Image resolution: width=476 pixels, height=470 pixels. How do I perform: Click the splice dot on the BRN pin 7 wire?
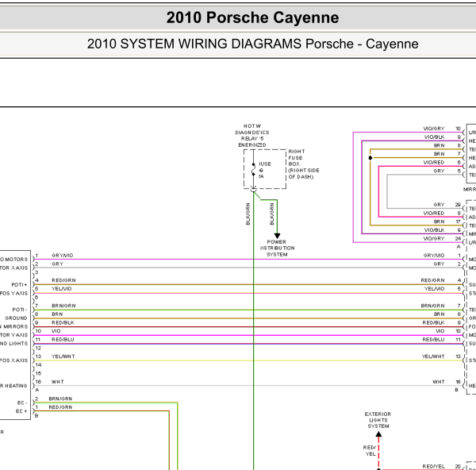coord(370,158)
